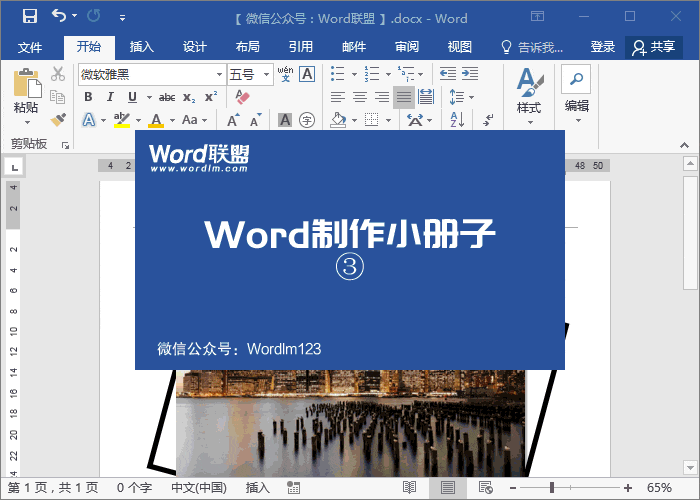Open the 引用 (References) tab
700x500 pixels.
pyautogui.click(x=300, y=46)
